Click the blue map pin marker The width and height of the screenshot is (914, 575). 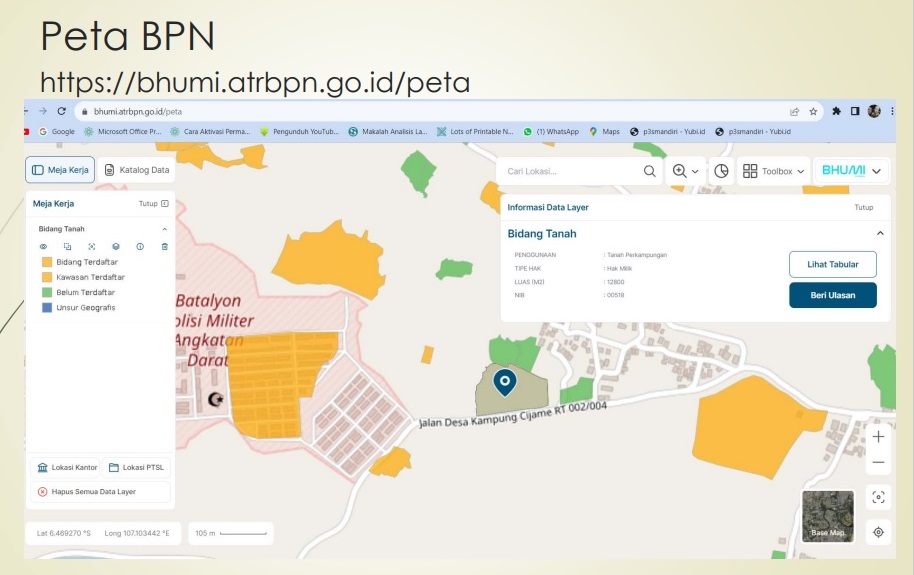(505, 382)
